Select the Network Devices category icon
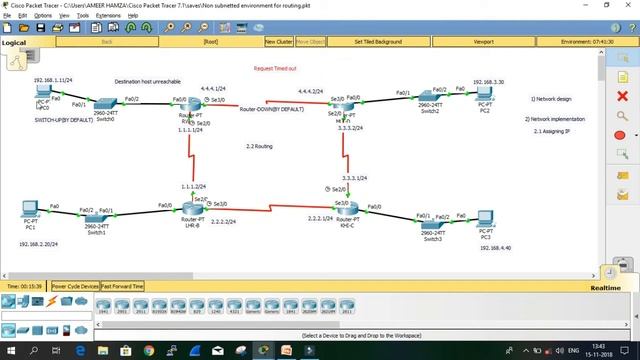The width and height of the screenshot is (640, 360). point(8,302)
